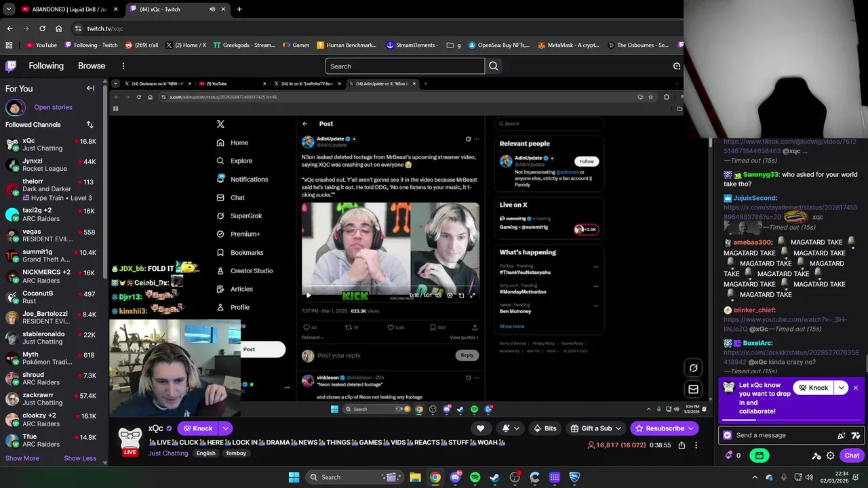Image resolution: width=868 pixels, height=488 pixels.
Task: Click the Knock button beside xQc name
Action: point(198,428)
